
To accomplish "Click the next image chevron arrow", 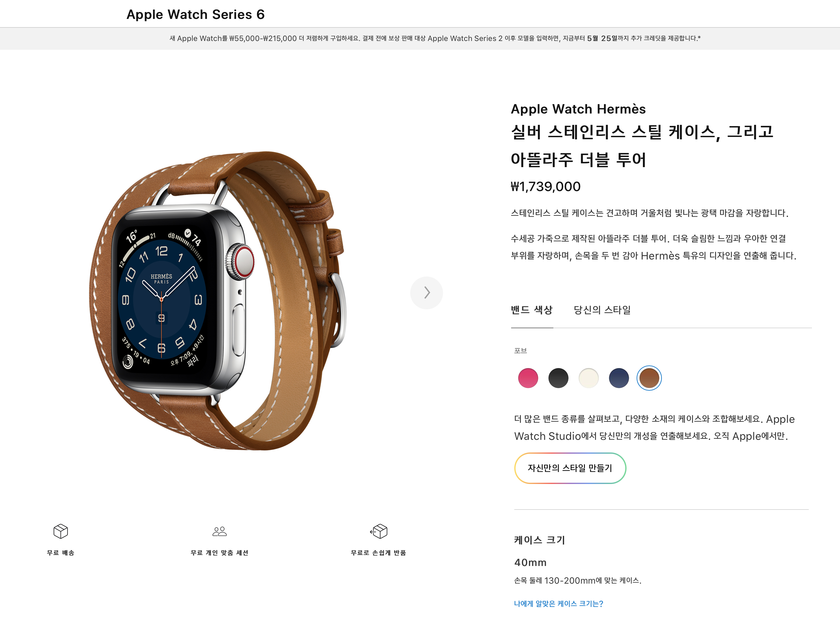I will point(426,293).
